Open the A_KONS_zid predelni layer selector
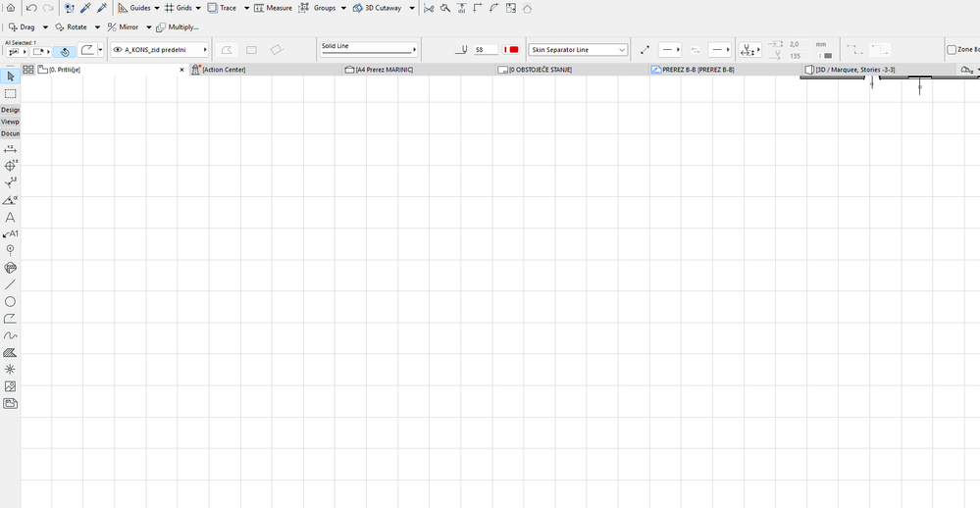The width and height of the screenshot is (980, 508). coord(159,50)
